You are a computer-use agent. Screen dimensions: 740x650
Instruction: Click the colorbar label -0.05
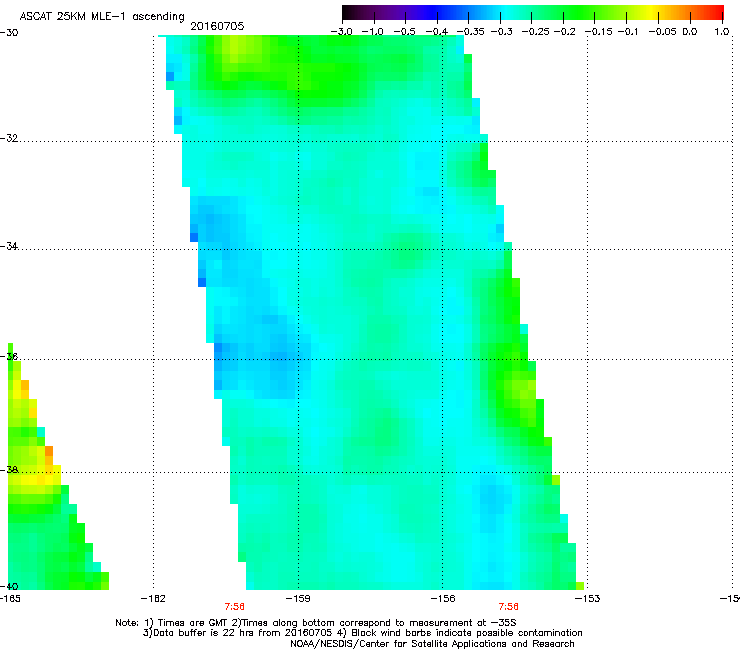(x=663, y=32)
